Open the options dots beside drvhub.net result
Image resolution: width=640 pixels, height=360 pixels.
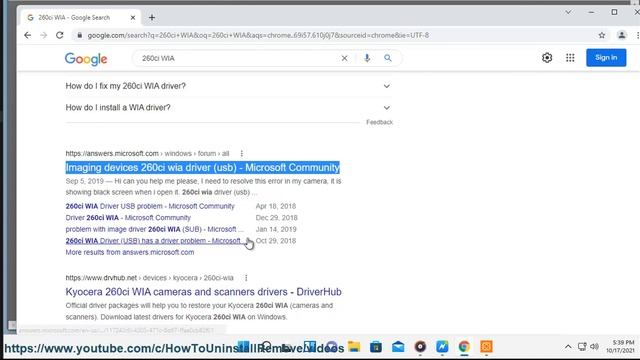pos(246,278)
